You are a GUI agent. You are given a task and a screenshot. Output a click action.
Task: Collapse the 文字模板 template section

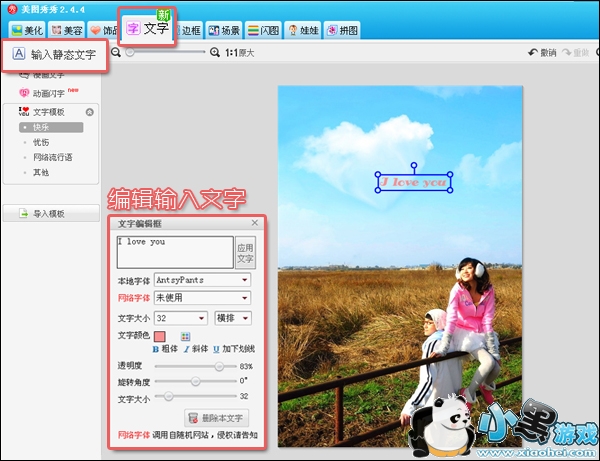tap(89, 112)
